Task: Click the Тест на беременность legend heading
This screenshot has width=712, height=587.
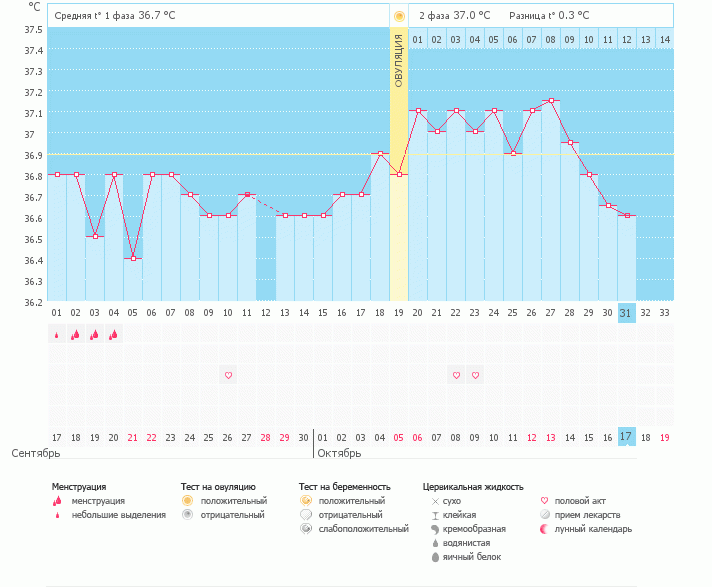Action: 345,487
